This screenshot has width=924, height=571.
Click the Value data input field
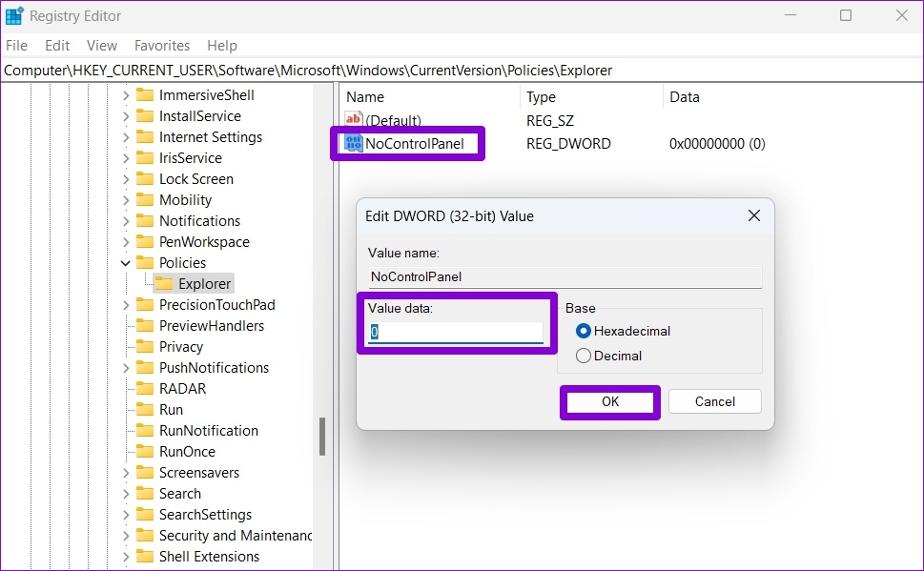[x=456, y=333]
